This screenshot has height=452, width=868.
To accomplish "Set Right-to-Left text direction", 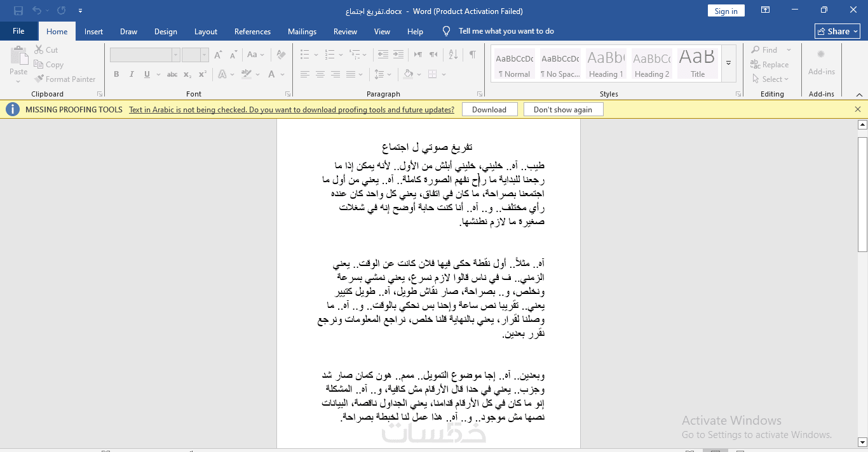I will point(433,55).
